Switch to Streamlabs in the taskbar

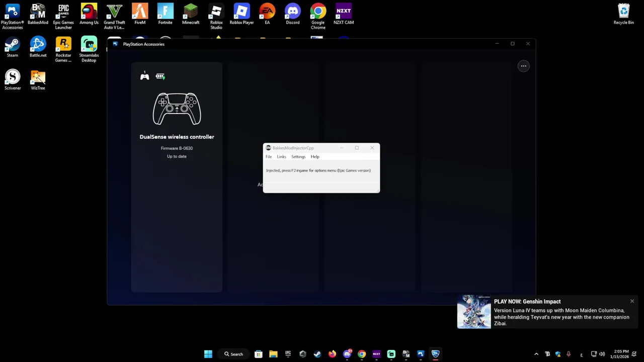391,354
